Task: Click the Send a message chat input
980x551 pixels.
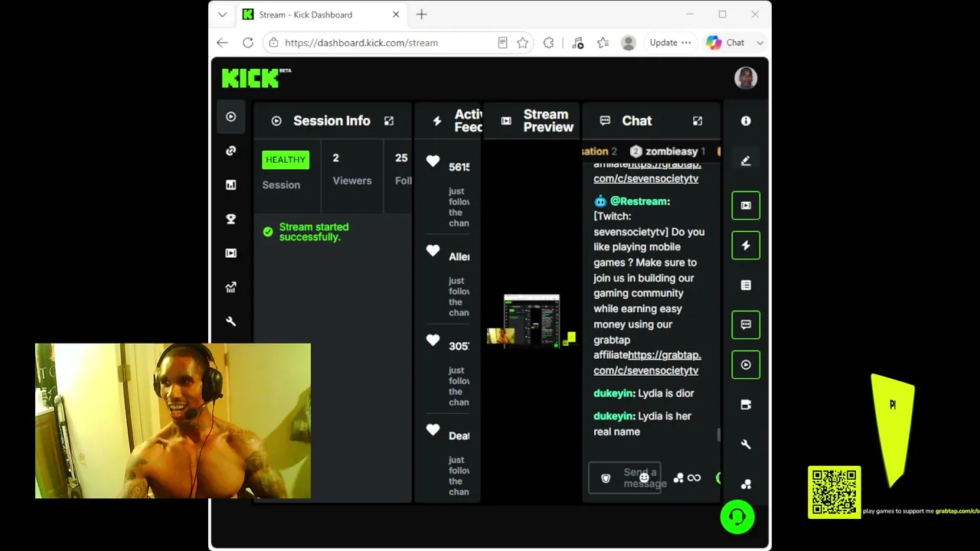Action: (x=624, y=478)
